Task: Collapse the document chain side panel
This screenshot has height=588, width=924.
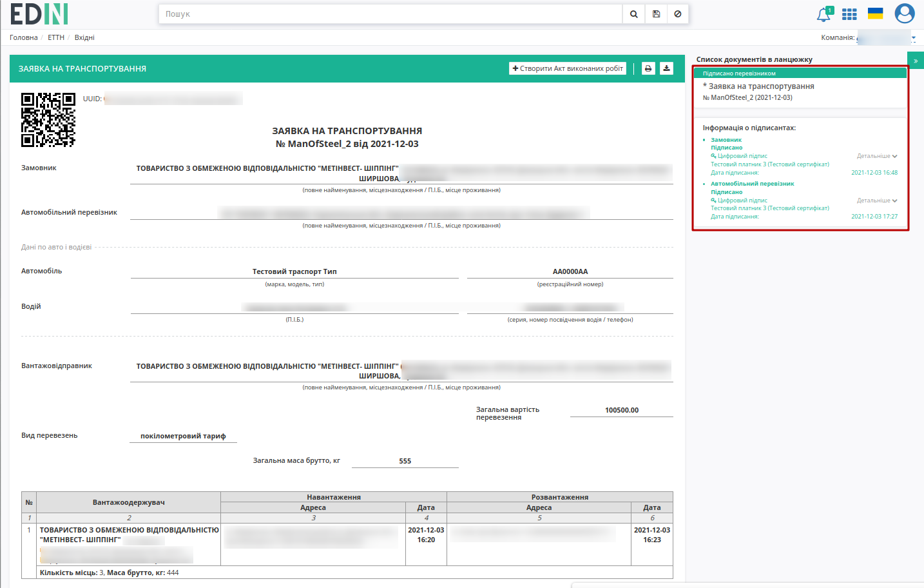Action: 916,61
